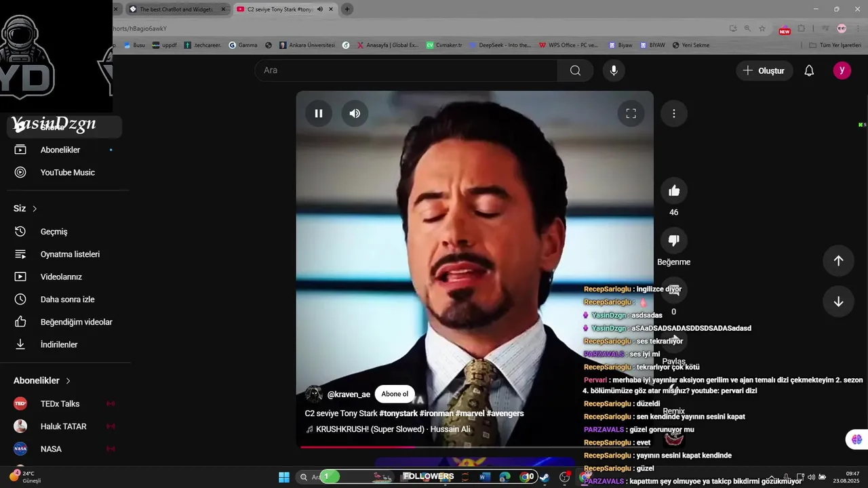868x488 pixels.
Task: Open the DeepSeek bookmark
Action: [500, 45]
